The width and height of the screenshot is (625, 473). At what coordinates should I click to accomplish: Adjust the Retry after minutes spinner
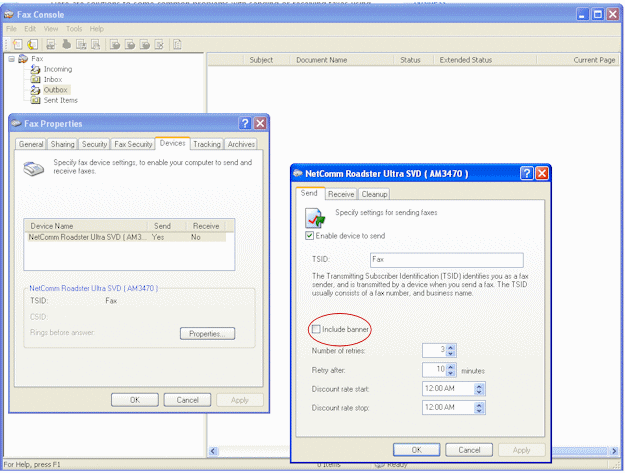pyautogui.click(x=450, y=369)
